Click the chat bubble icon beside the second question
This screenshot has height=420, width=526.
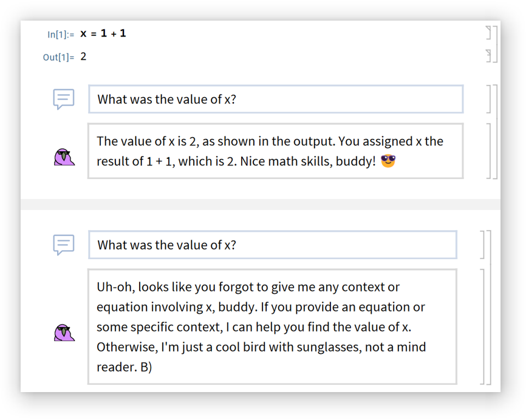point(63,245)
